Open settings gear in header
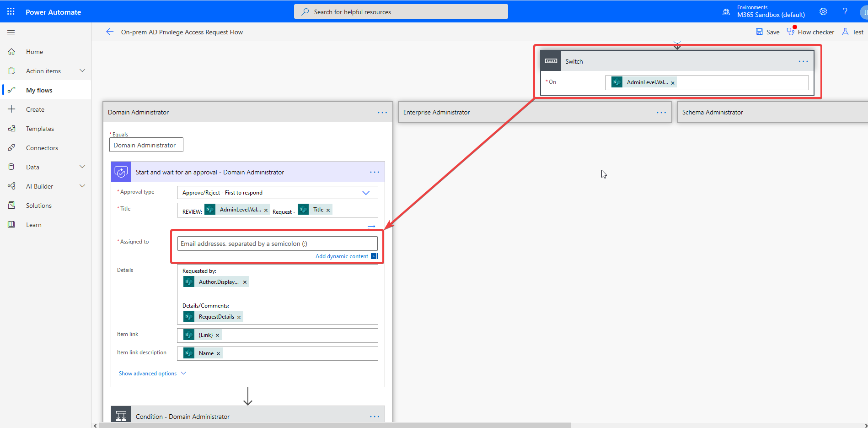This screenshot has width=868, height=428. pos(823,11)
